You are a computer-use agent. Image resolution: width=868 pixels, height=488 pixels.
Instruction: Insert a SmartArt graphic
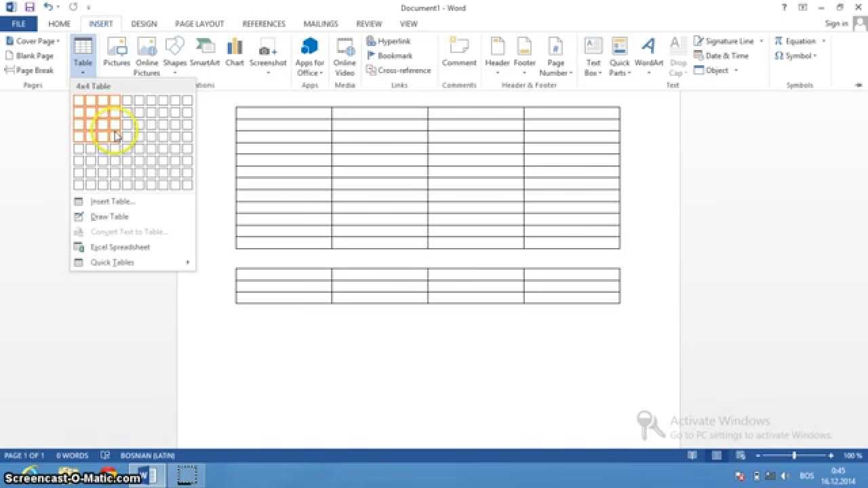pos(204,53)
